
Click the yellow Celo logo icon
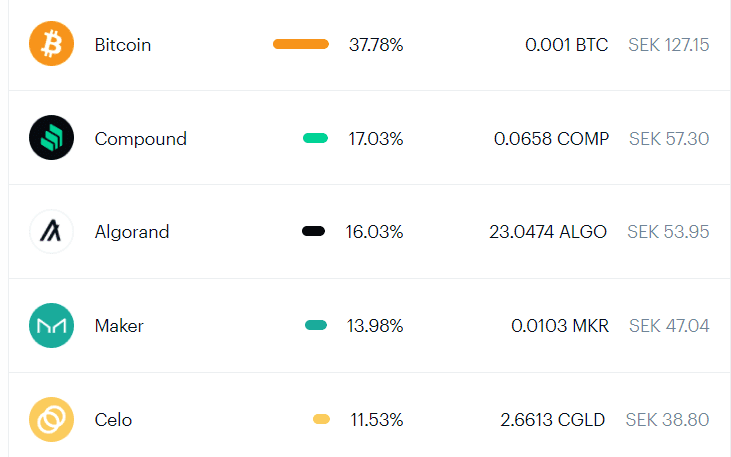(52, 420)
